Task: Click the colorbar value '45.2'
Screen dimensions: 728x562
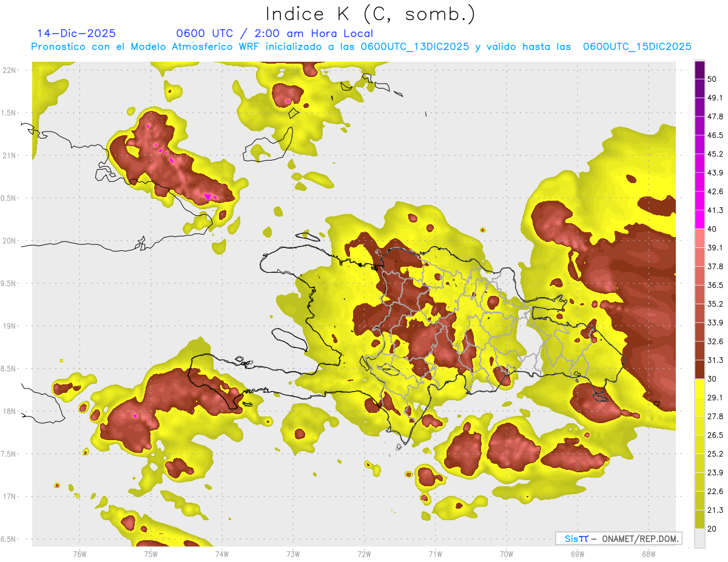Action: coord(715,154)
